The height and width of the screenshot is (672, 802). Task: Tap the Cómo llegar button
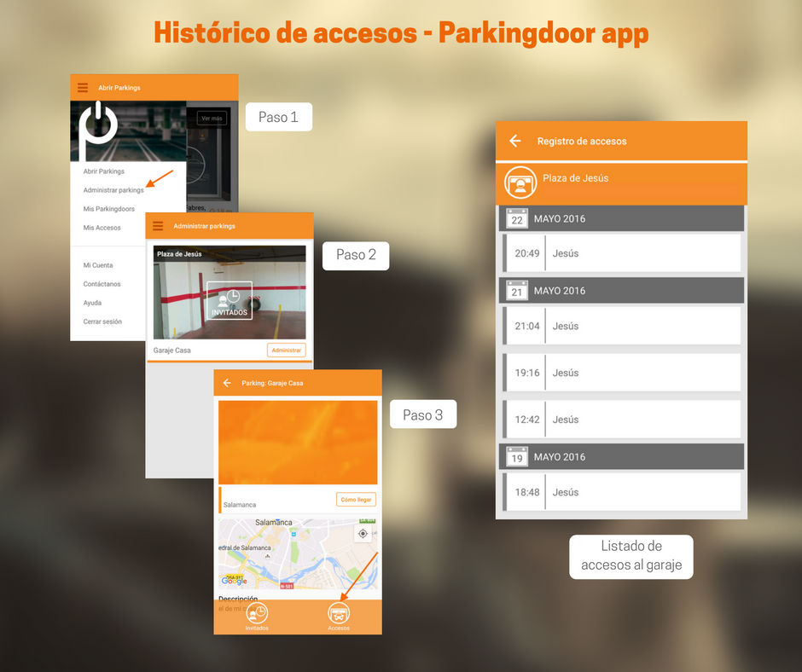tap(356, 500)
